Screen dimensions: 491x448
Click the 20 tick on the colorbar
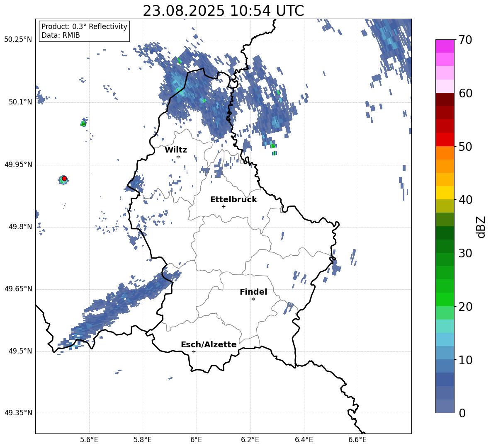point(465,307)
